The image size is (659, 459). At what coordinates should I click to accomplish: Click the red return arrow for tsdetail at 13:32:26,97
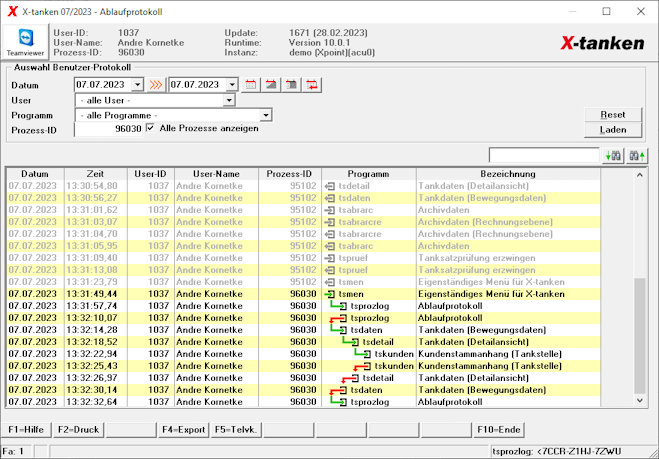click(350, 378)
